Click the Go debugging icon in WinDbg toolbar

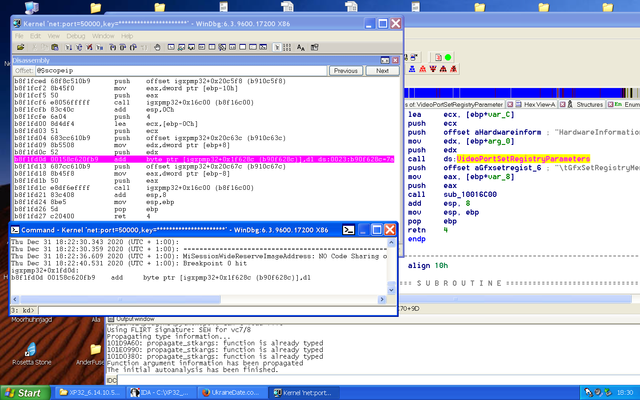click(68, 47)
